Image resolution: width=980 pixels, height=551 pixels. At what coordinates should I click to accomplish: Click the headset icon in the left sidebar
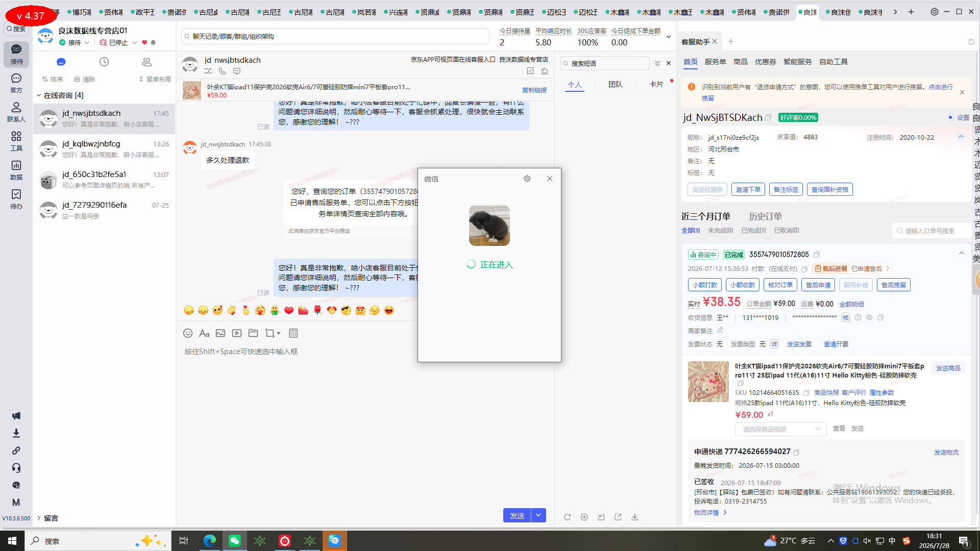(x=16, y=468)
